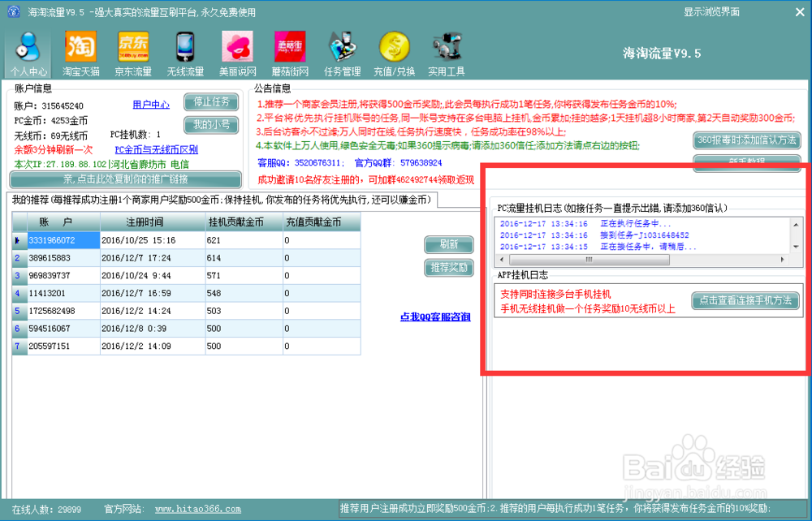Open the 个人中心 personal center icon
Screen dimensions: 812x521
(28, 54)
